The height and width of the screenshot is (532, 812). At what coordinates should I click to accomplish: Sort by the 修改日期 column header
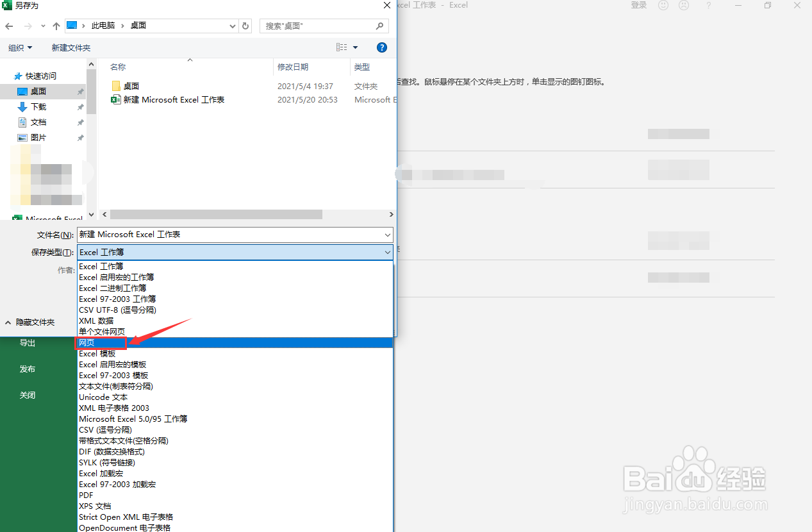point(293,67)
